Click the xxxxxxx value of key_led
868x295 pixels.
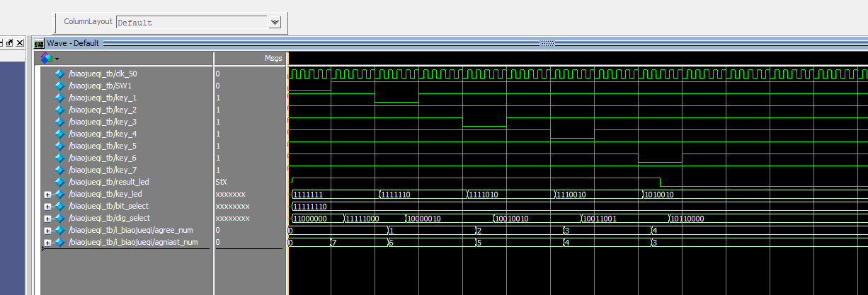point(230,194)
